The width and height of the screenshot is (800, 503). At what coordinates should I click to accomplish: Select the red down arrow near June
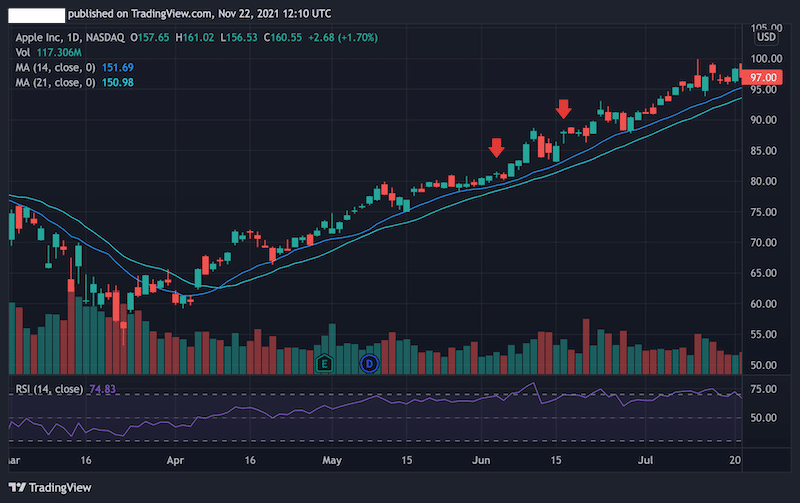pyautogui.click(x=496, y=148)
